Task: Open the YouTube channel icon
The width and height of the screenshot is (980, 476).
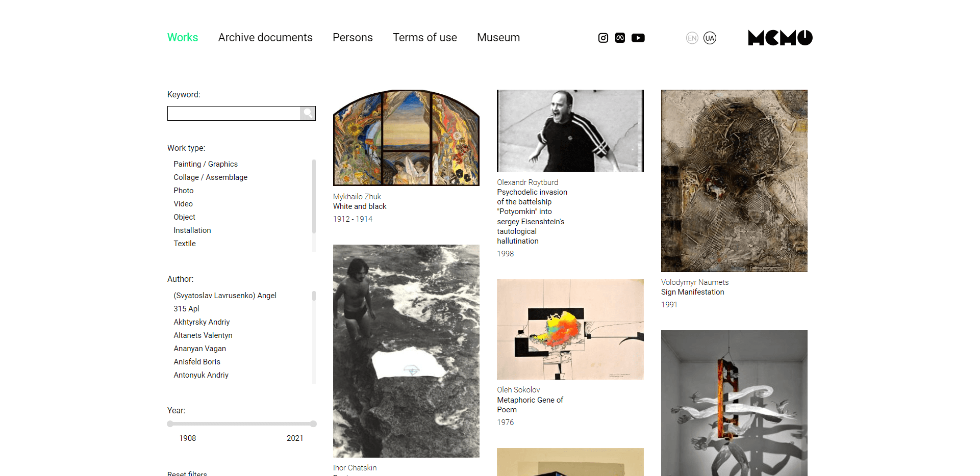Action: [x=638, y=38]
